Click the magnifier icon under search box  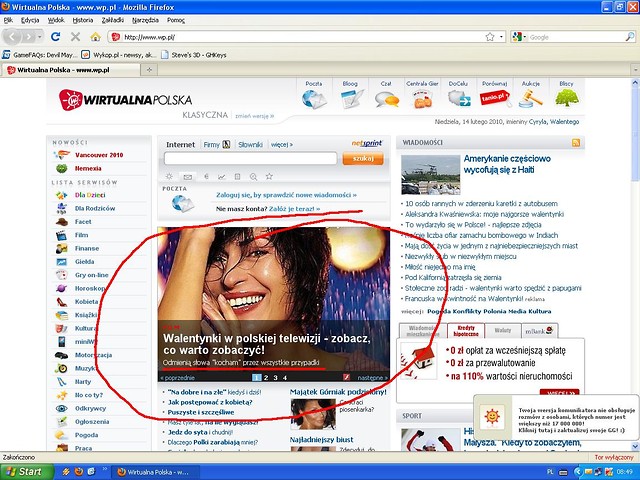coord(253,177)
